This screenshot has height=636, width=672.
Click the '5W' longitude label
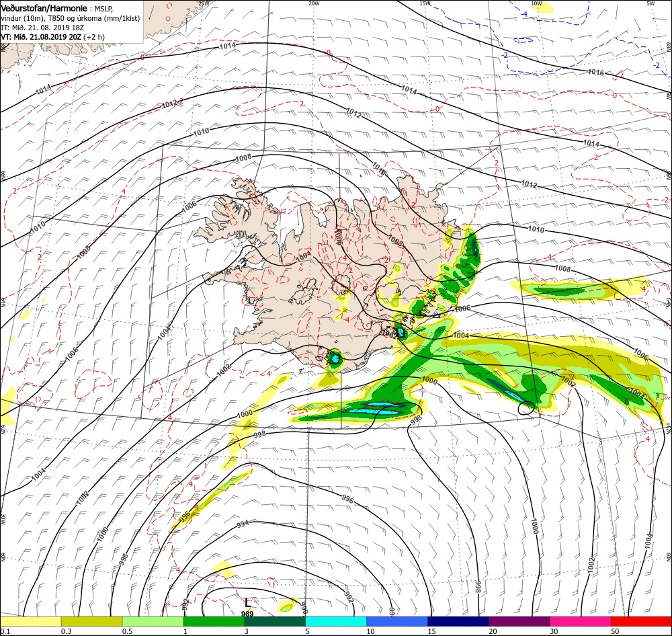click(x=650, y=3)
